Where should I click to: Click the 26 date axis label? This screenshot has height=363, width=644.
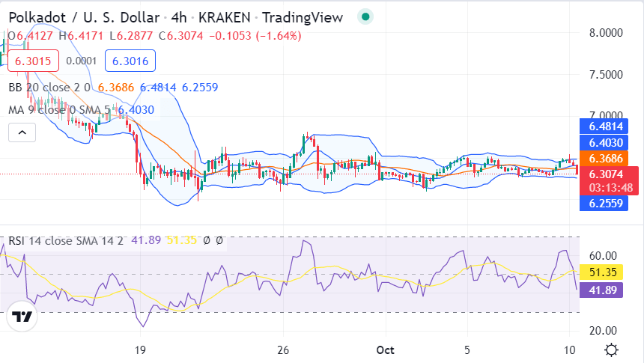point(282,350)
